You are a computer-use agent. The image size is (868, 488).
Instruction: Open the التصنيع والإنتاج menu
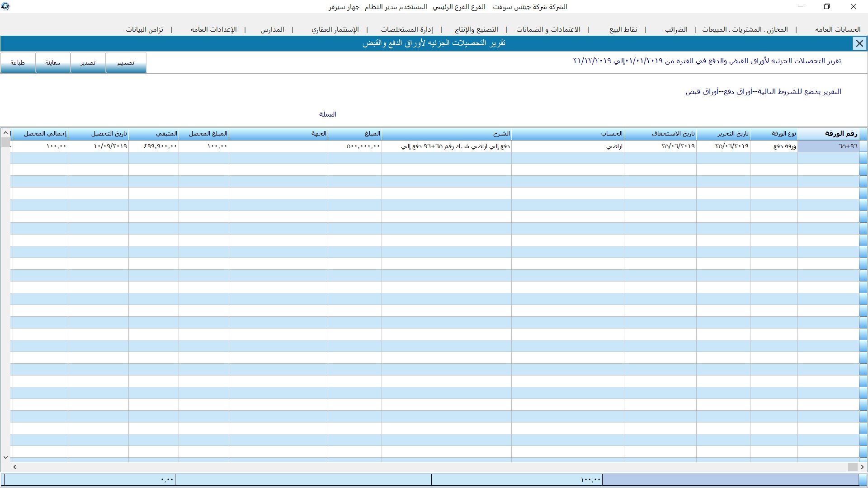[x=476, y=29]
